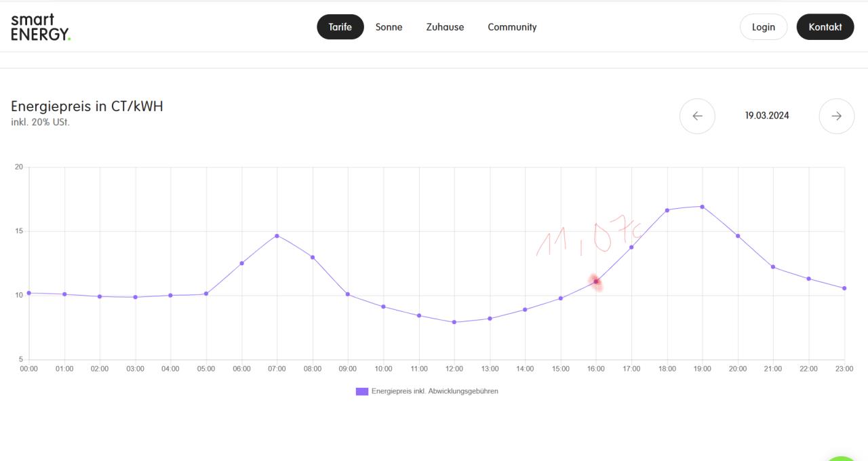Select the 19:00 evening peak data point
This screenshot has width=868, height=461.
(x=703, y=207)
